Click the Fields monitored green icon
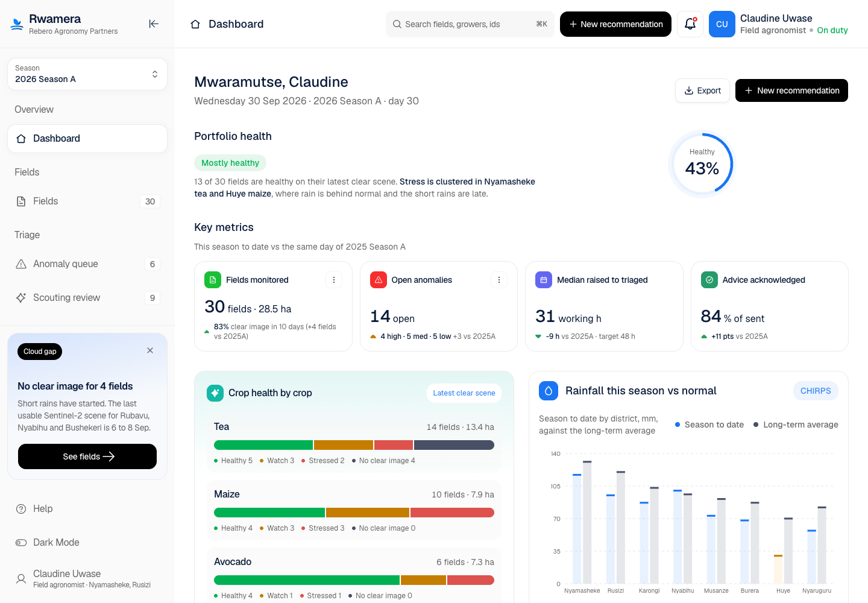 [x=212, y=280]
